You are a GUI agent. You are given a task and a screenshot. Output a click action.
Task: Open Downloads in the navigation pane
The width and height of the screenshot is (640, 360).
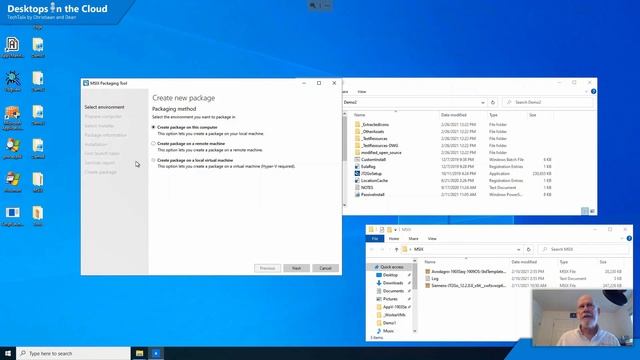click(393, 283)
